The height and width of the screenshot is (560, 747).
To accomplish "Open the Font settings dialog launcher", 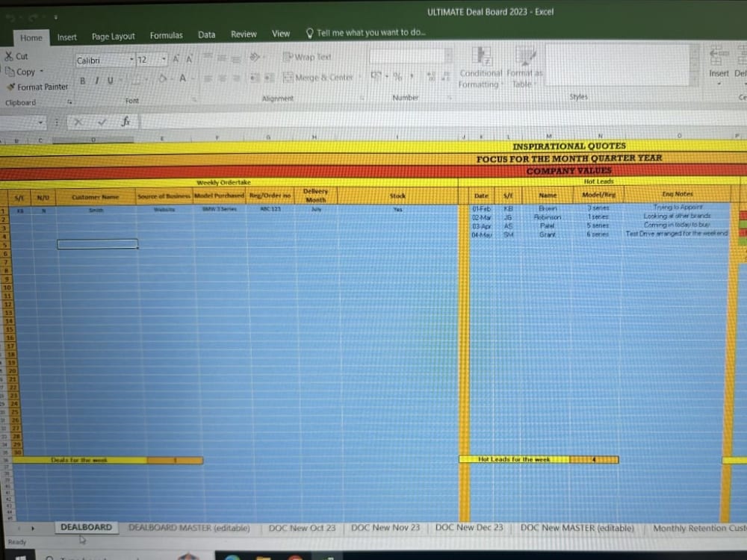I will [194, 99].
